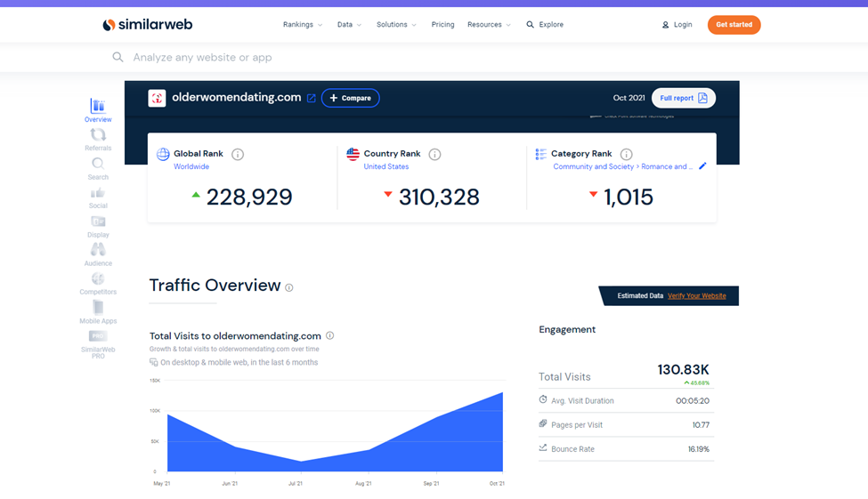Click the Get started button
The width and height of the screenshot is (868, 499).
734,25
